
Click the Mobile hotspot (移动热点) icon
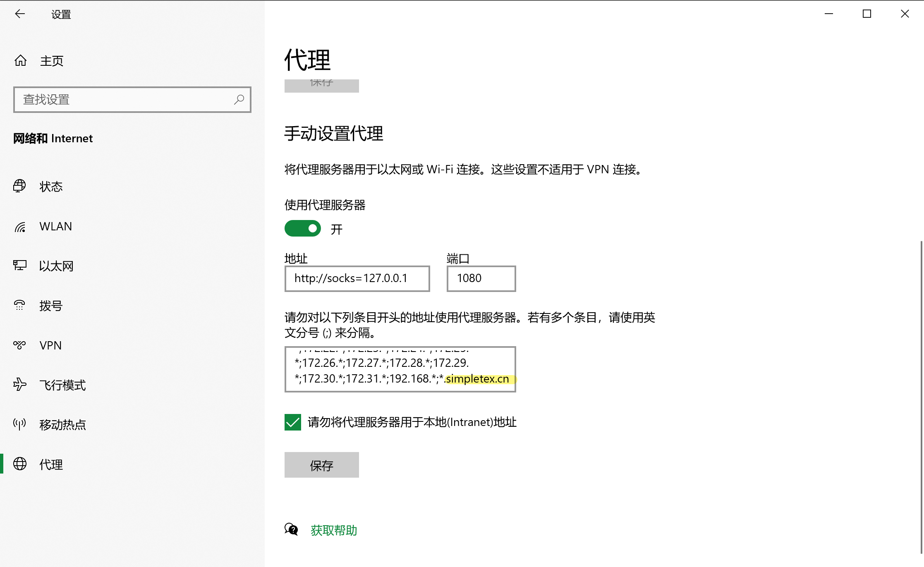19,424
